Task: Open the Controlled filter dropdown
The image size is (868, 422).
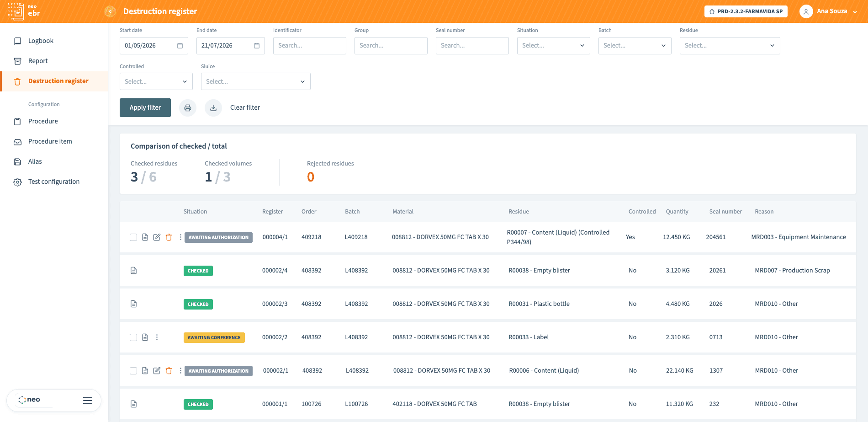Action: 156,81
